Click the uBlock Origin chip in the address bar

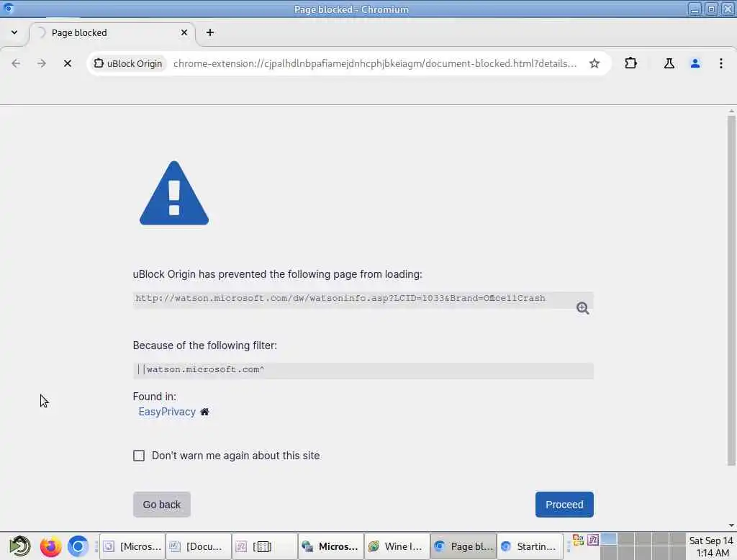coord(128,63)
